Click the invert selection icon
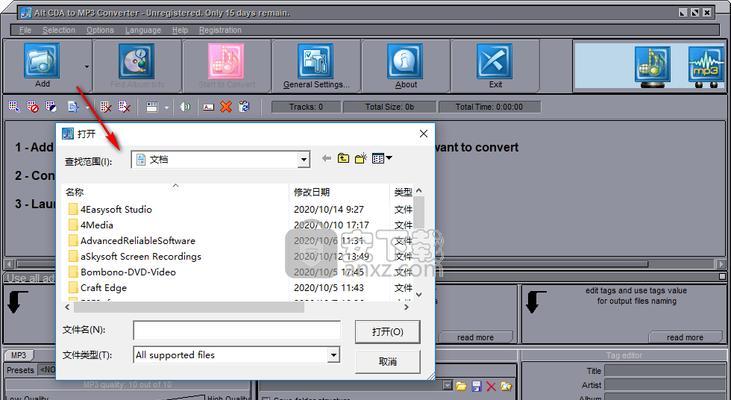Viewport: 731px width, 400px height. point(51,107)
